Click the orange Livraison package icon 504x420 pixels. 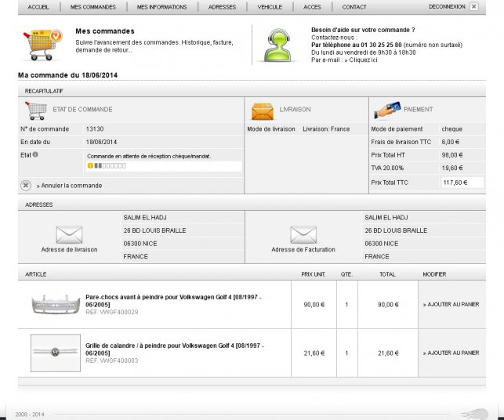(x=263, y=111)
